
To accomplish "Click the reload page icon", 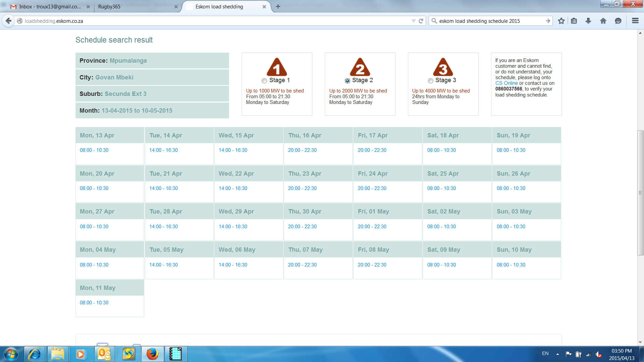I will (421, 21).
